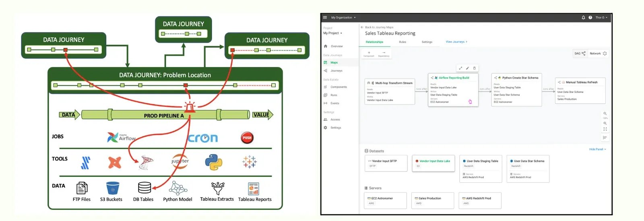Delete selected node with trash icon
The height and width of the screenshot is (221, 644).
474,68
